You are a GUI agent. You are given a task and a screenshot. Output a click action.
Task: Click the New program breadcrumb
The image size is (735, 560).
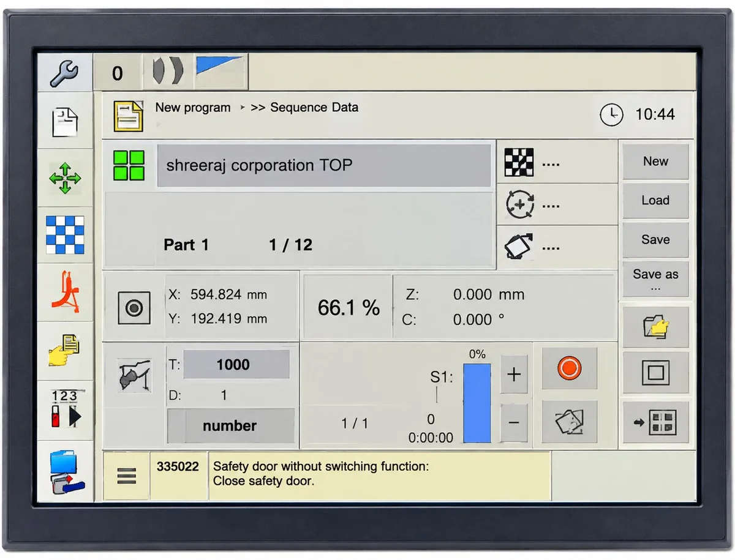193,108
